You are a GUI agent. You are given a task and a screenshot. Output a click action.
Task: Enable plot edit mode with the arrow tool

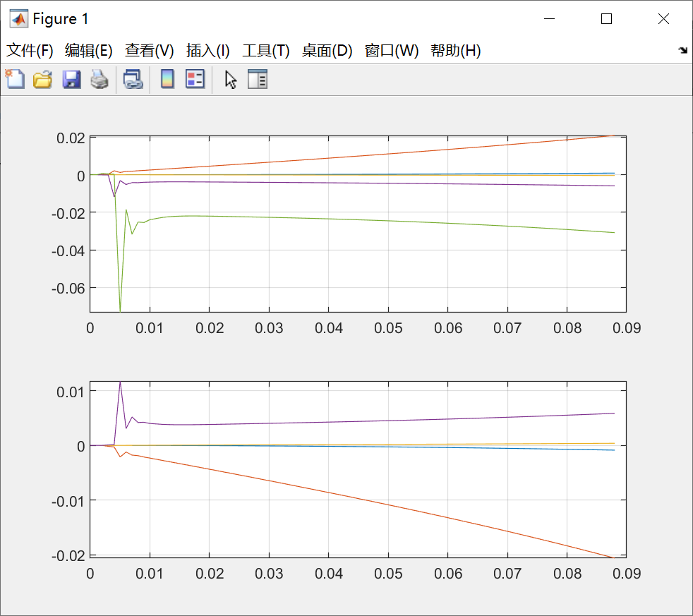tap(230, 79)
